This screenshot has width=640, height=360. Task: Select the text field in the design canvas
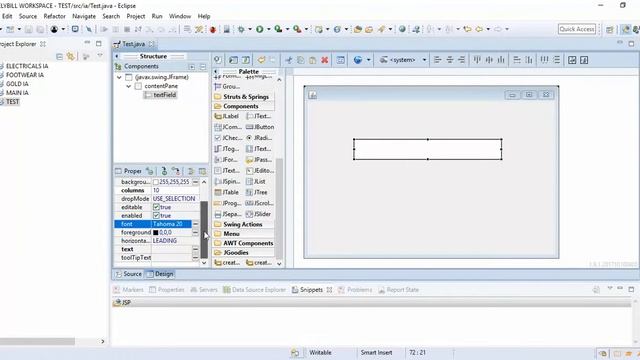pos(428,149)
